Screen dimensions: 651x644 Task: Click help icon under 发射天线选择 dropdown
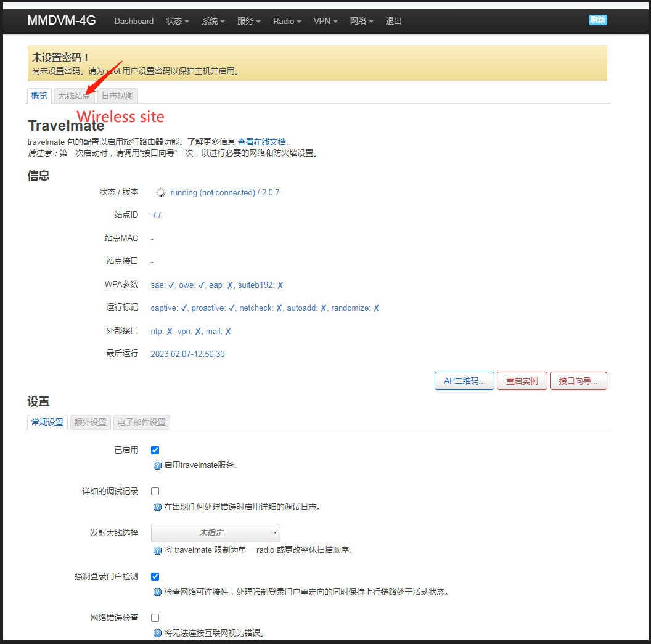157,550
